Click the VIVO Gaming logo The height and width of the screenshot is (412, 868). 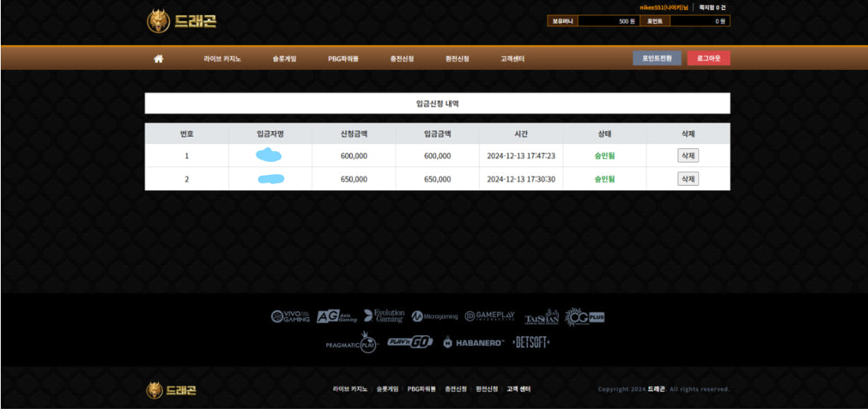pos(290,316)
